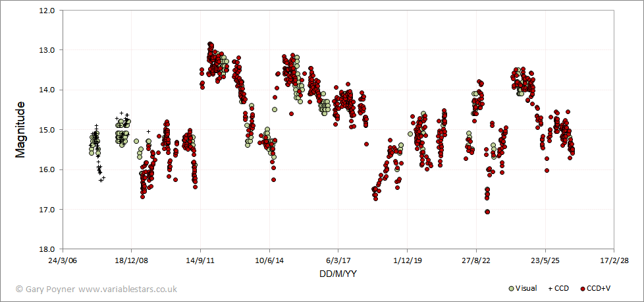Click the DD/M/YY x-axis title
644x302 pixels.
click(x=338, y=274)
